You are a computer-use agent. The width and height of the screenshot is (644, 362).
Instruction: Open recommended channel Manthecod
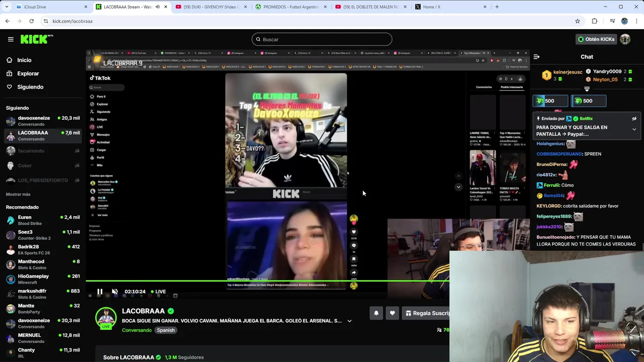[x=43, y=264]
